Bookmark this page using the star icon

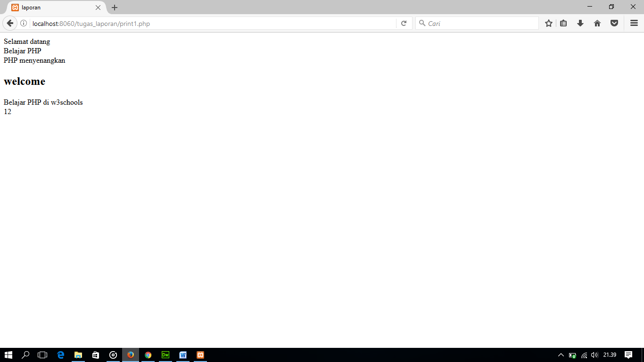[548, 23]
